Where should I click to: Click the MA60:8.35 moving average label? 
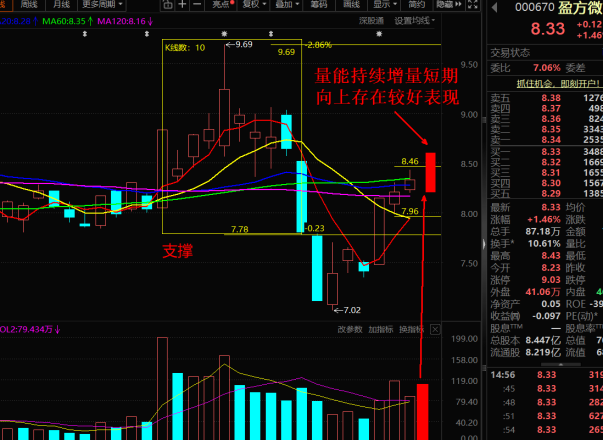68,21
